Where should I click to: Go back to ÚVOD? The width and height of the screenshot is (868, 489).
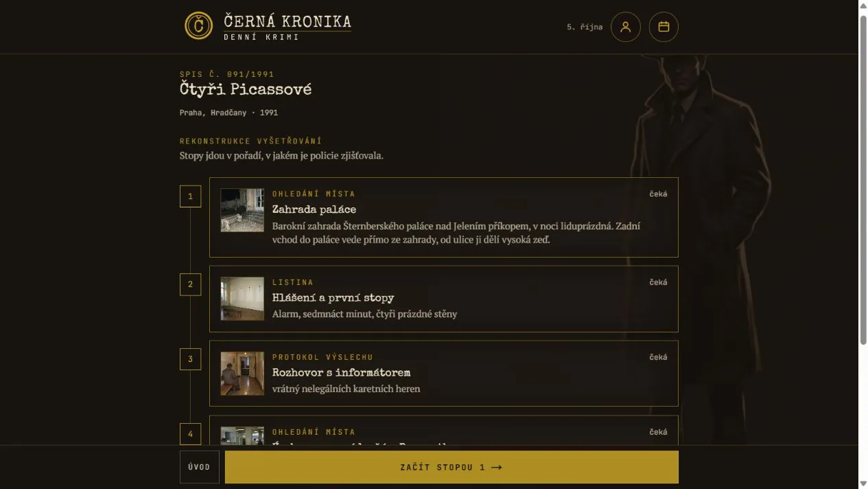199,467
